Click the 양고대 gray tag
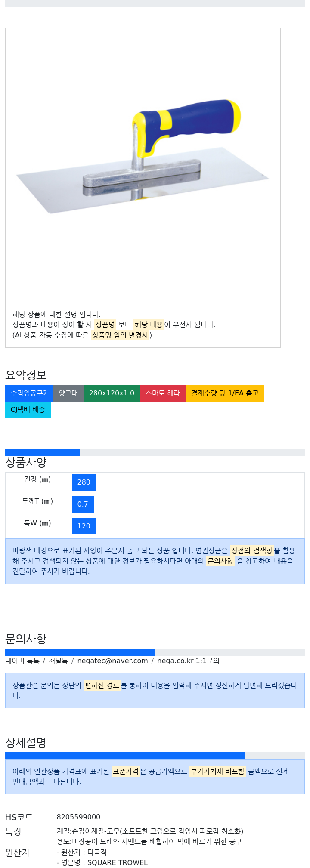The height and width of the screenshot is (868, 310). click(x=68, y=393)
